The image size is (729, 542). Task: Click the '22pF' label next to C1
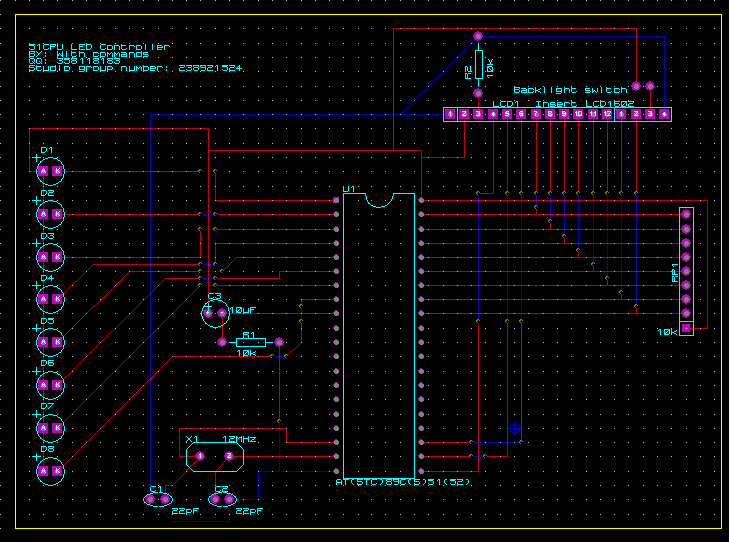[x=185, y=511]
